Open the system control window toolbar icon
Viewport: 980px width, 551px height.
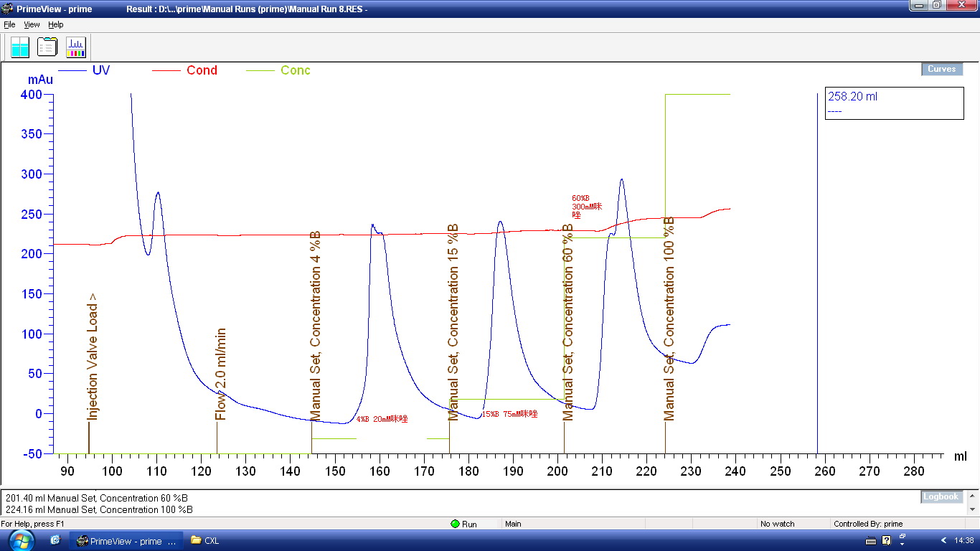coord(20,47)
